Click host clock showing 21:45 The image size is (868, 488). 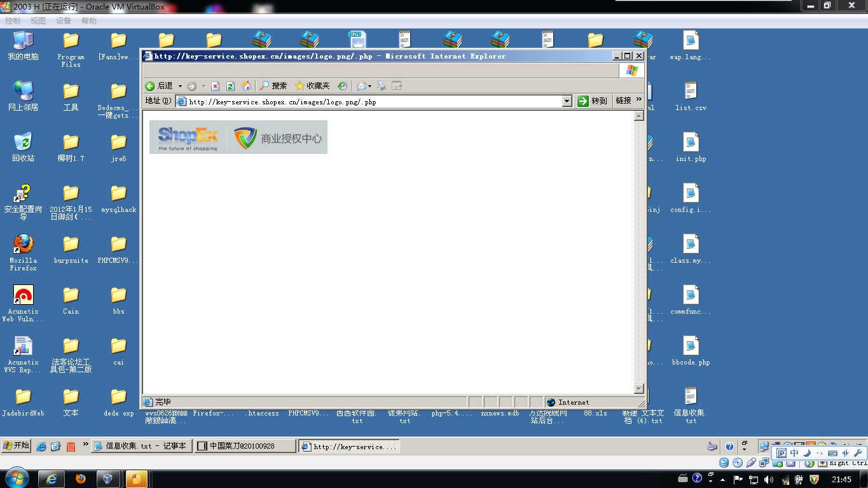[841, 479]
